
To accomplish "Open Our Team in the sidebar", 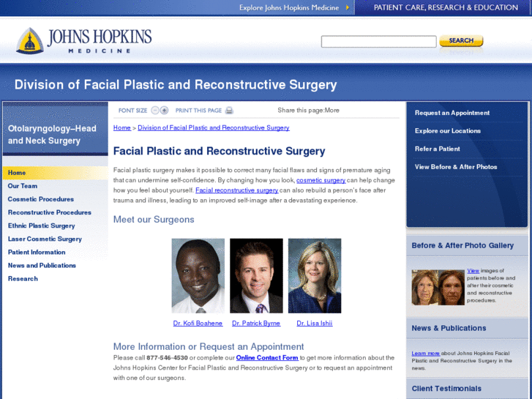I will (x=23, y=186).
